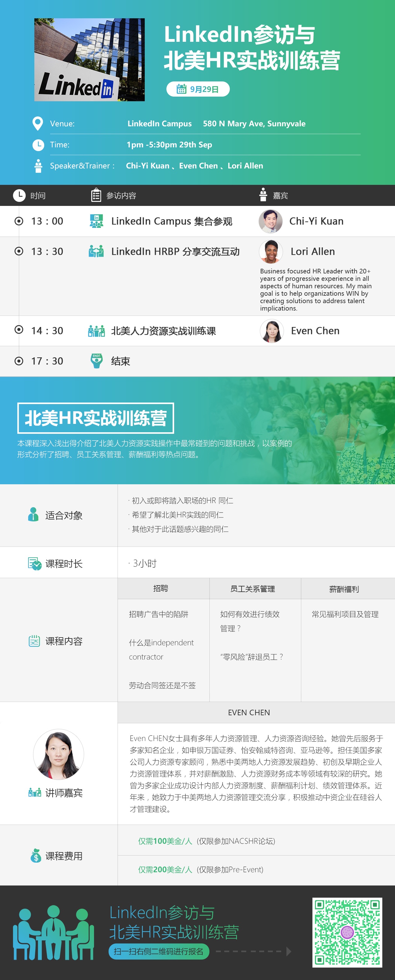Click the 扫一扫右侧二维码进行报名 button

[x=159, y=952]
